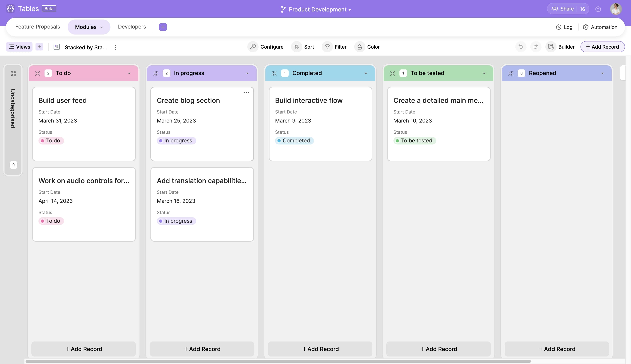Click the Sort arrows icon
Screen dimensions: 631x364
[297, 47]
